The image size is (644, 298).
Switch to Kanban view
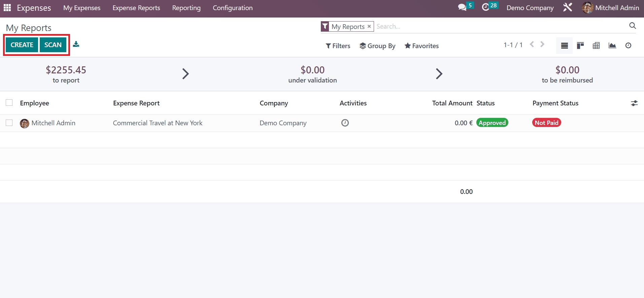[580, 45]
